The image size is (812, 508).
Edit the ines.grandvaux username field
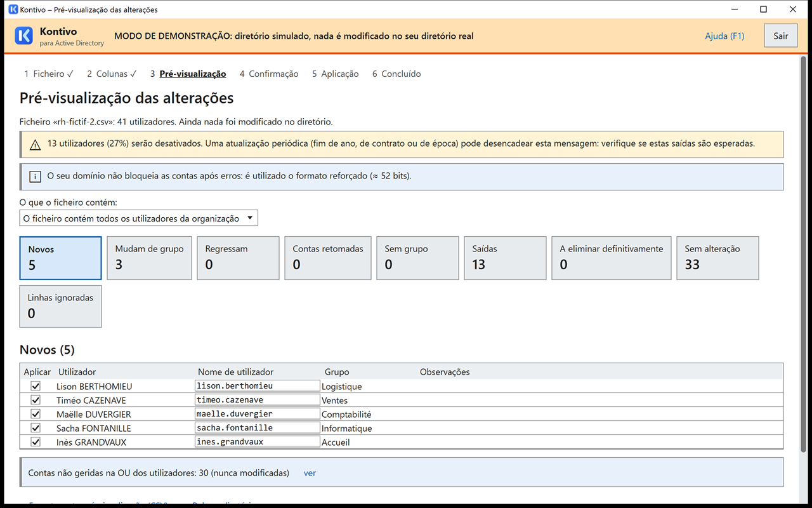(257, 441)
